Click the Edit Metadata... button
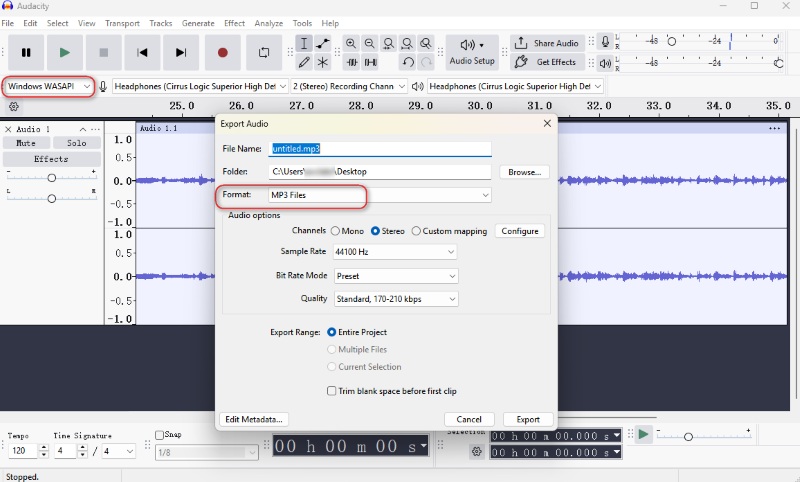The image size is (800, 482). (x=254, y=419)
